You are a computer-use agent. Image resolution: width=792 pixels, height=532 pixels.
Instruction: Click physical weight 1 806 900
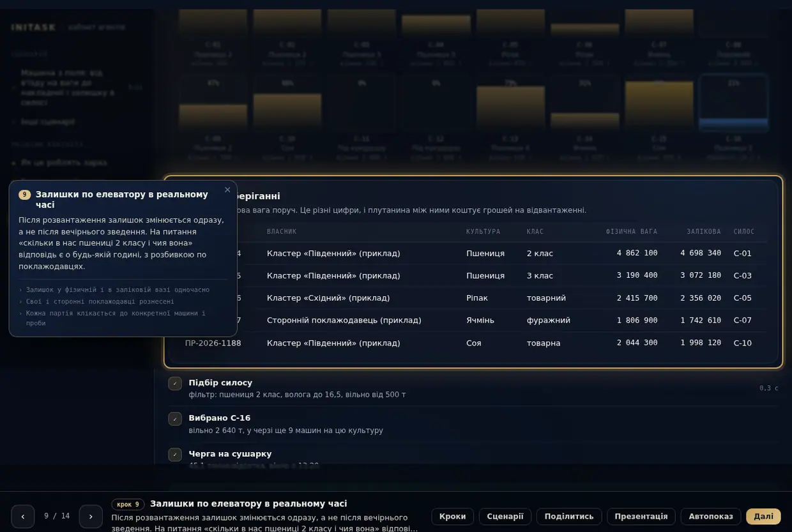[x=637, y=321]
